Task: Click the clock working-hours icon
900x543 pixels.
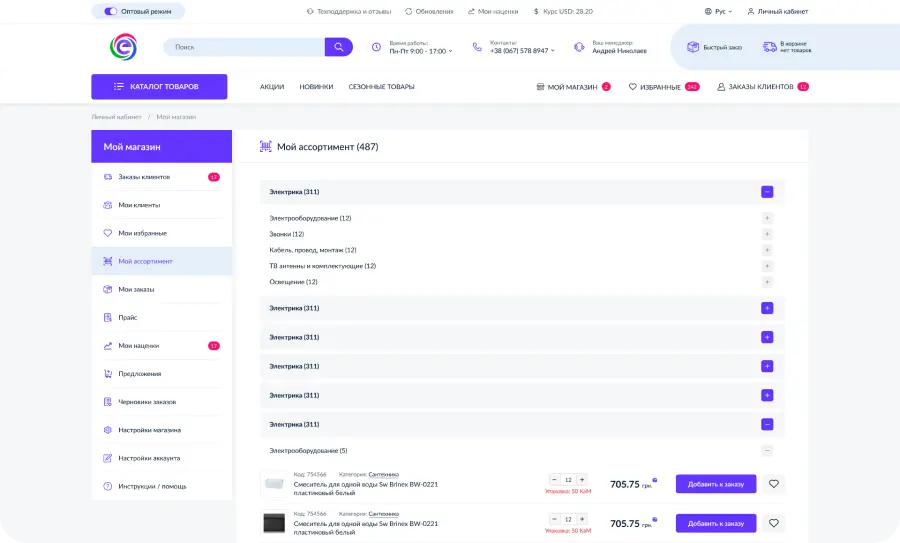Action: [x=376, y=47]
